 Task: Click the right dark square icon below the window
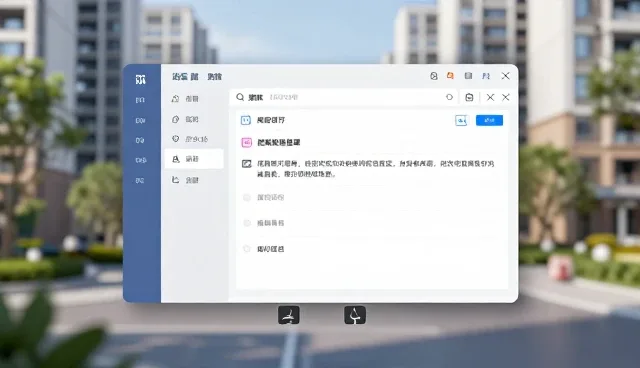pos(355,315)
